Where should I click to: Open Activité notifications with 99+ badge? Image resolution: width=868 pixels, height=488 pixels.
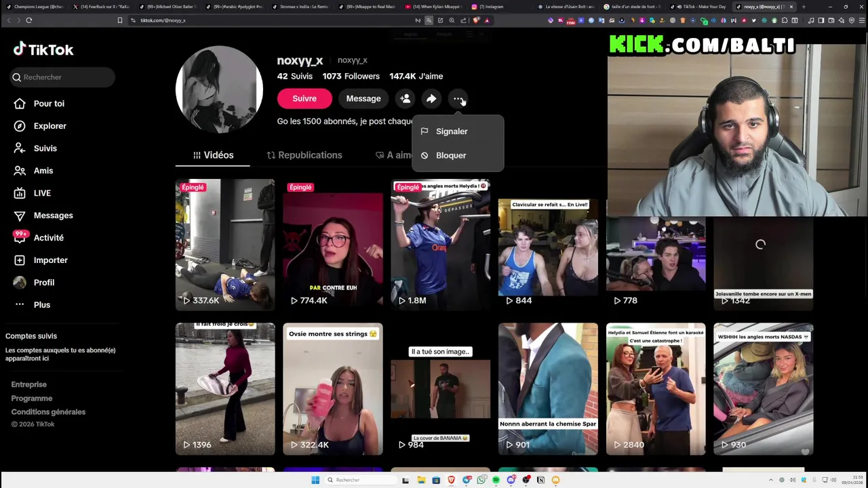click(x=48, y=238)
